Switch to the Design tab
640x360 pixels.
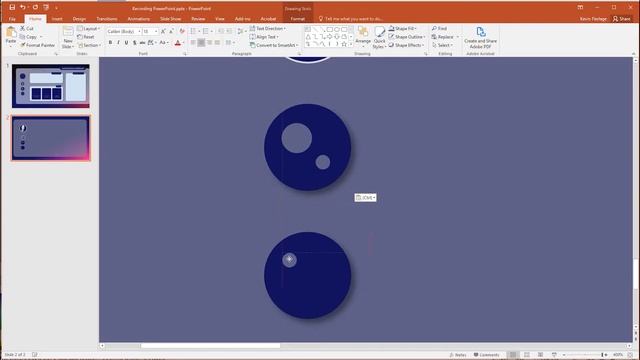click(79, 19)
